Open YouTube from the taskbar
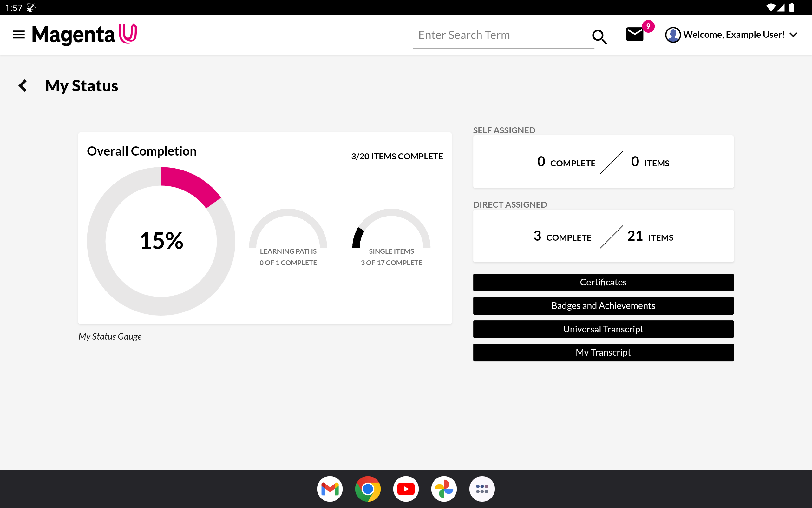 (406, 489)
